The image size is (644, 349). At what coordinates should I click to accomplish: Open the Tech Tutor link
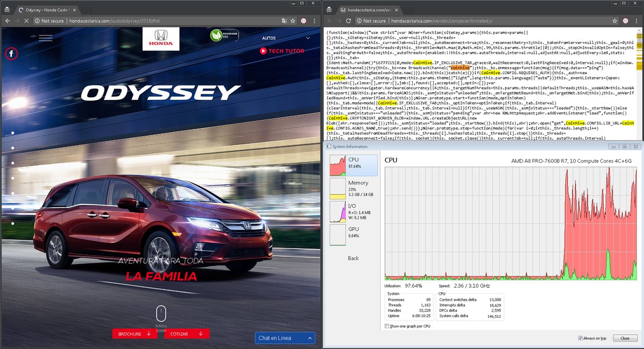(282, 51)
